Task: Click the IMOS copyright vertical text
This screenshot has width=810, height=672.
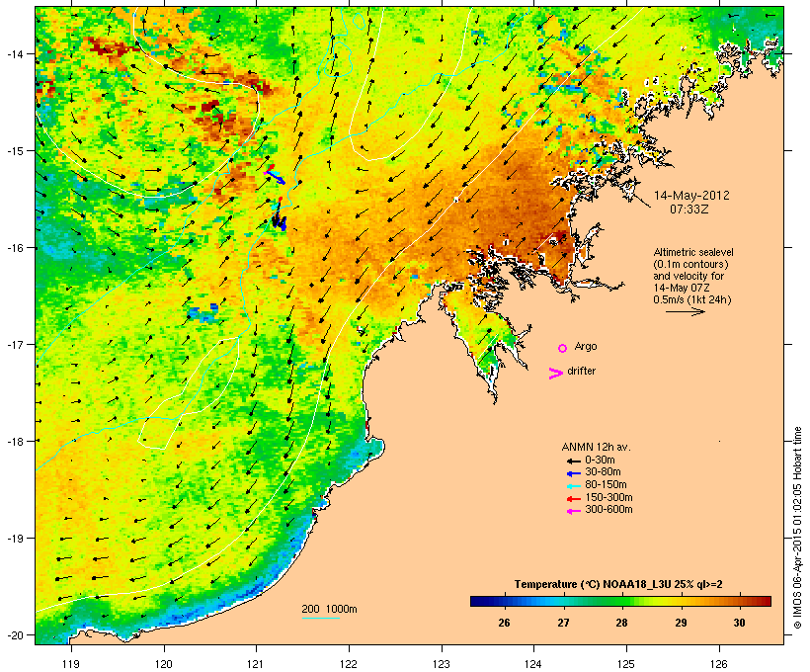Action: click(x=797, y=528)
